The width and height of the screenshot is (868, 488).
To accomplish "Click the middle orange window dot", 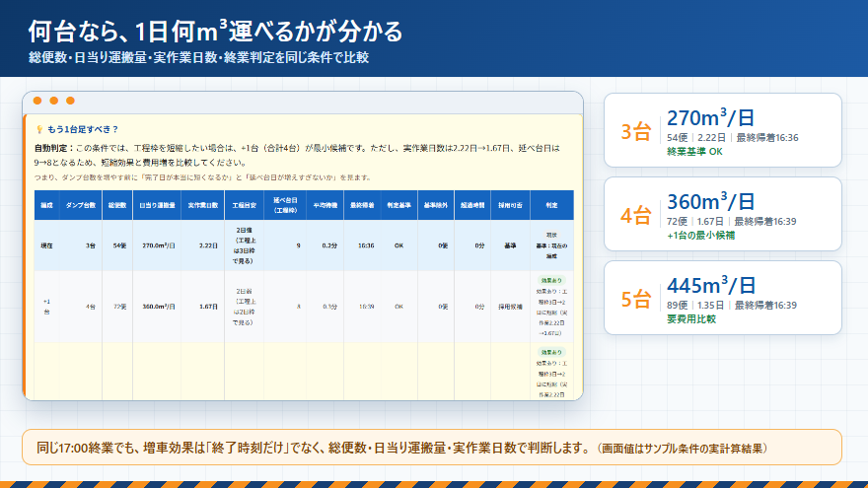I will click(53, 101).
